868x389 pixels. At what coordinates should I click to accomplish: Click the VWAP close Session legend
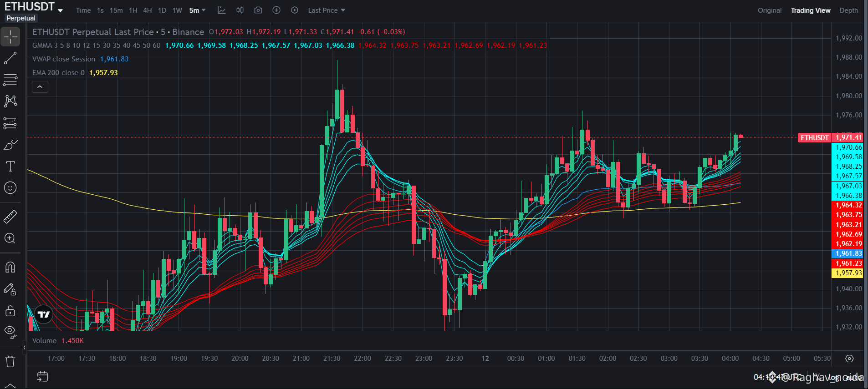[64, 59]
